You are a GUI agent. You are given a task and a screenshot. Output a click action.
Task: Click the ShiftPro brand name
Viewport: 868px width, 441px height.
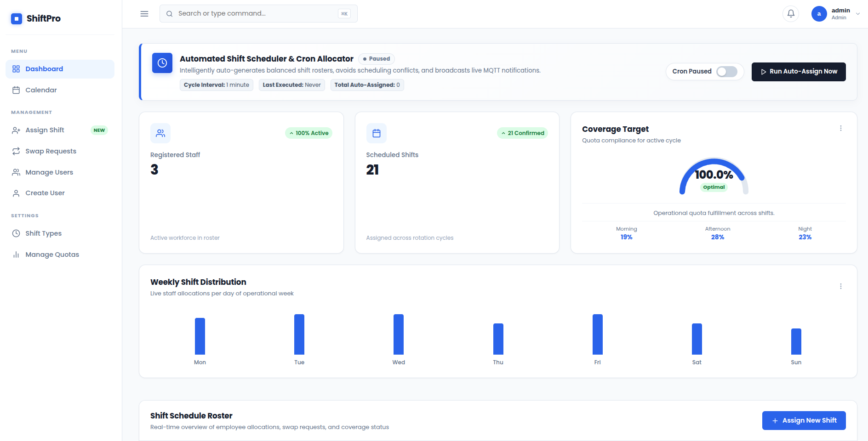[44, 18]
